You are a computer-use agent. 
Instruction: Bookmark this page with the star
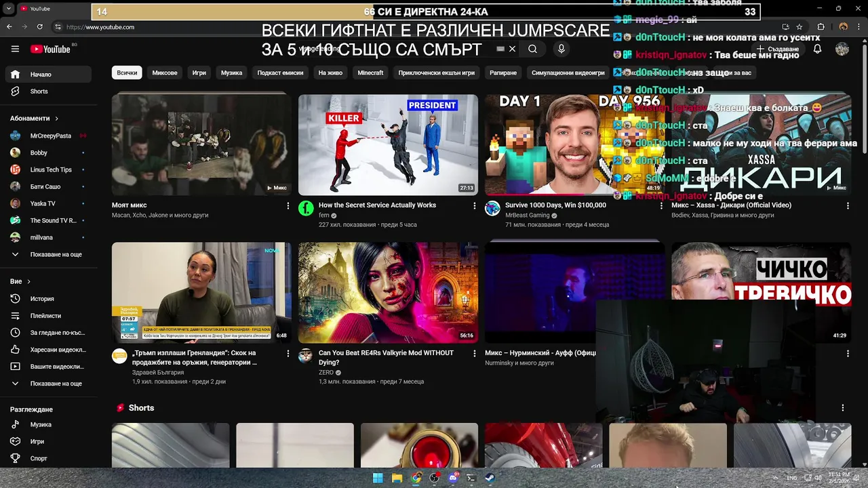tap(800, 26)
